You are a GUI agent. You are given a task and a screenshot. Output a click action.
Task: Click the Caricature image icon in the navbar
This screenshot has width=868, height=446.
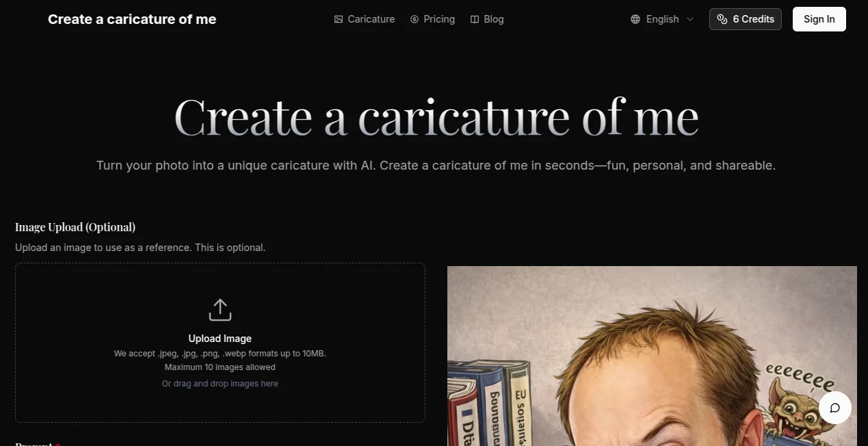pos(339,19)
